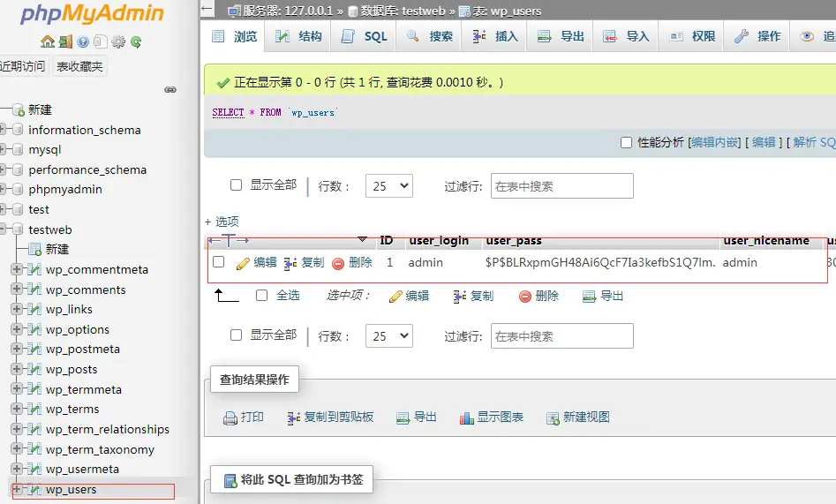
Task: Click red delete icon in admin row
Action: pyautogui.click(x=338, y=263)
